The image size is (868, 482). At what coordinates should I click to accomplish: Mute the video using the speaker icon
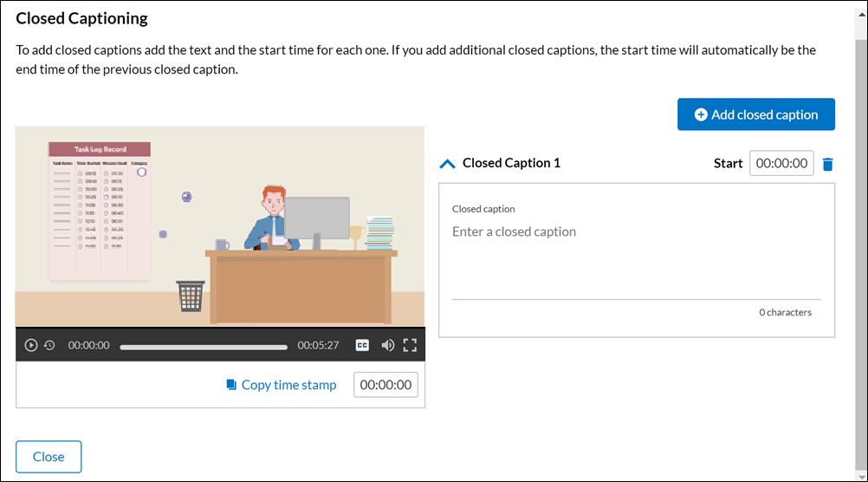[x=387, y=345]
